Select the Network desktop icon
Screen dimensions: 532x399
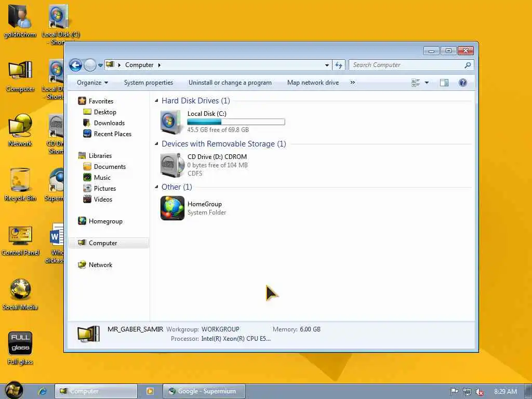pos(20,130)
